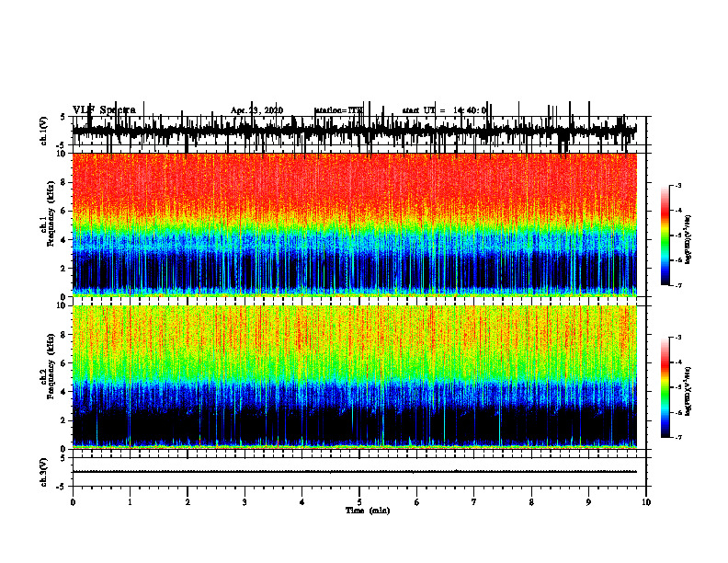Screen dimensions: 728x563
Task: Click the 'ch.1(V)' waveform axis label
Action: 44,131
